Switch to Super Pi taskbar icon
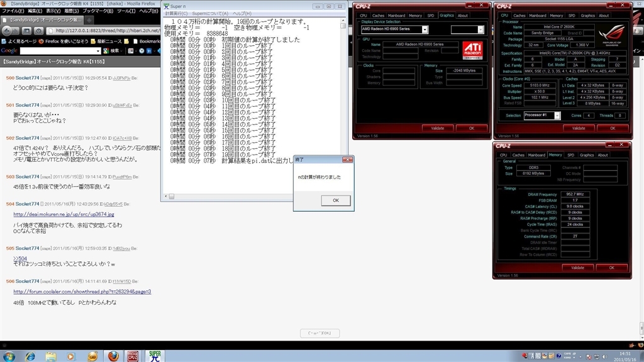This screenshot has width=644, height=362. tap(155, 356)
